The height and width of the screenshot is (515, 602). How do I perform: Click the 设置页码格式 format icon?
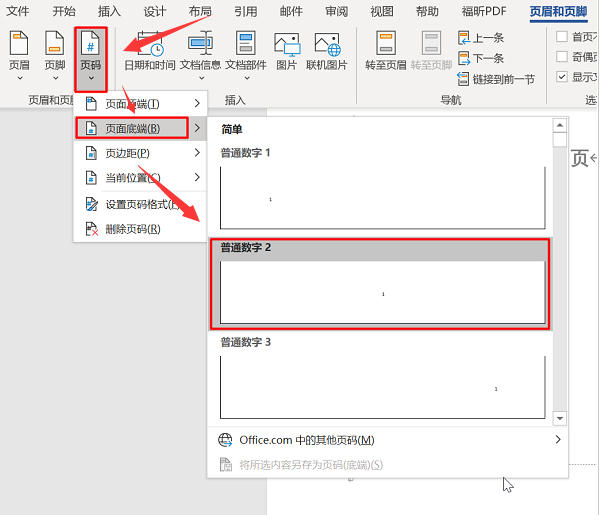91,204
